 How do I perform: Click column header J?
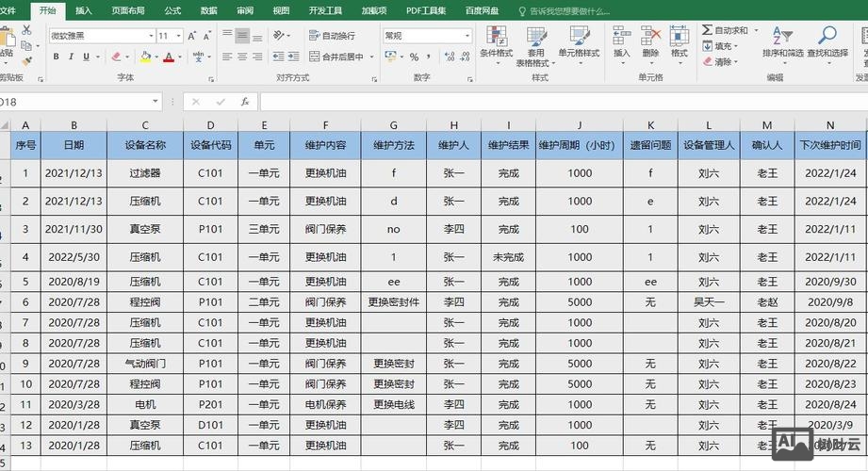(x=579, y=125)
